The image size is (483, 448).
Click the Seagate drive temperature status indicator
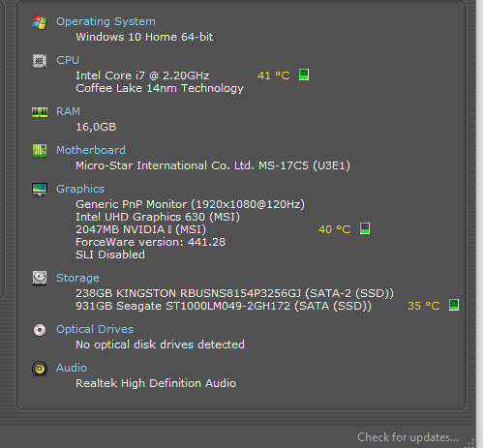454,305
